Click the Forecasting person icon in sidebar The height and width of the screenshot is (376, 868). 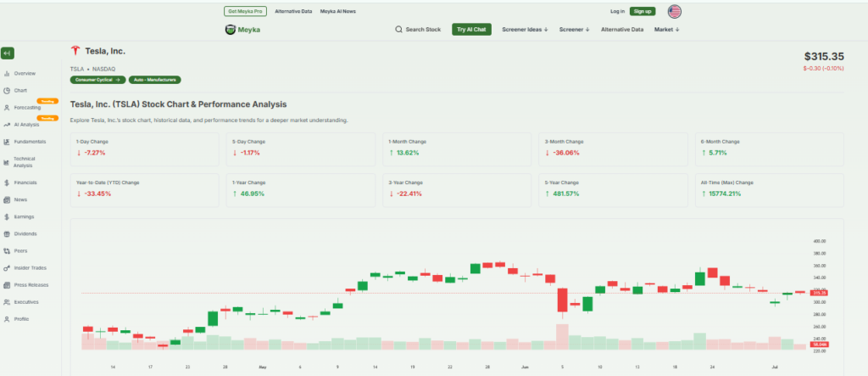point(7,108)
